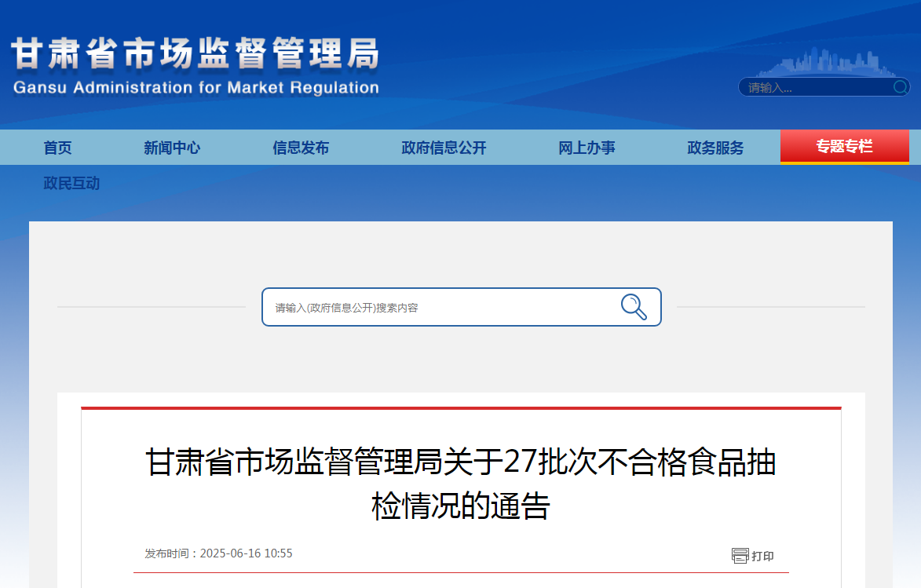This screenshot has height=588, width=921.
Task: Open the 政民互动 navigation link
Action: (71, 183)
